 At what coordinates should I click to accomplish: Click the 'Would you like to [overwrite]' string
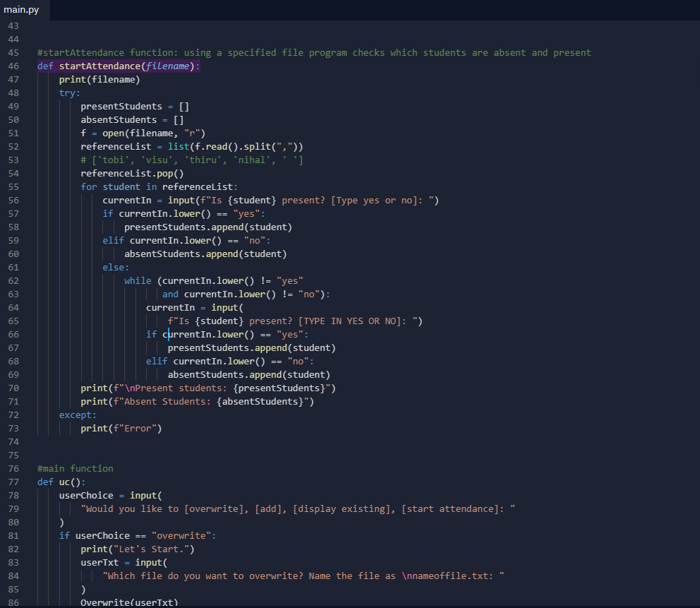pyautogui.click(x=298, y=509)
